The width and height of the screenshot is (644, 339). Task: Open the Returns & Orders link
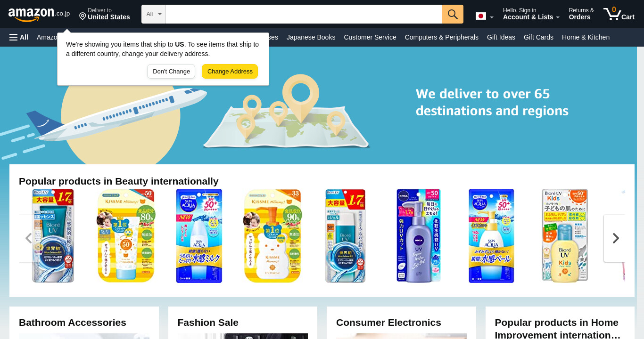pos(581,14)
